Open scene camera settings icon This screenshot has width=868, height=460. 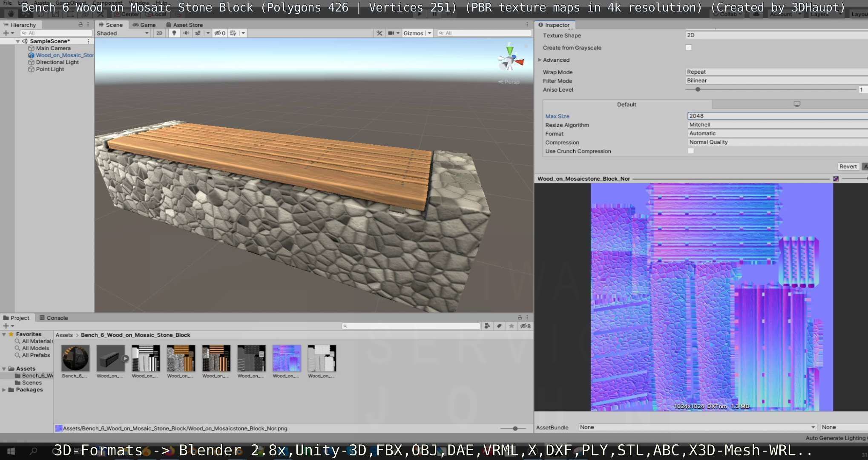click(391, 33)
